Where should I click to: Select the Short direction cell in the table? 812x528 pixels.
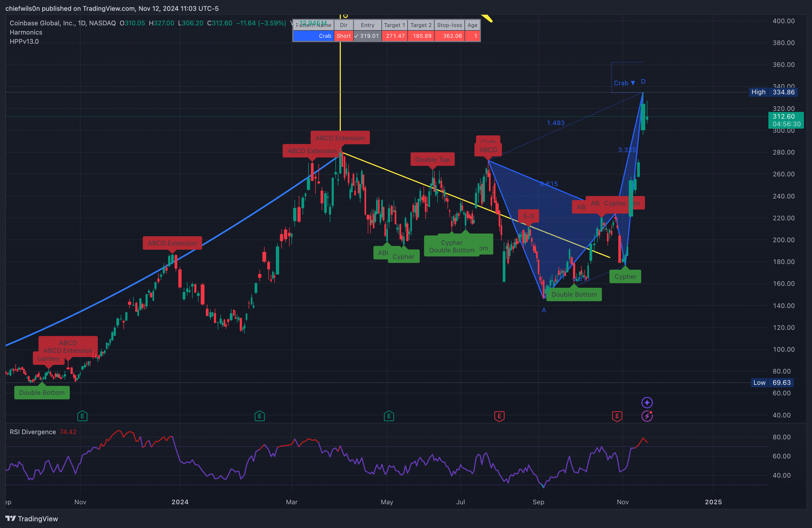[x=343, y=36]
